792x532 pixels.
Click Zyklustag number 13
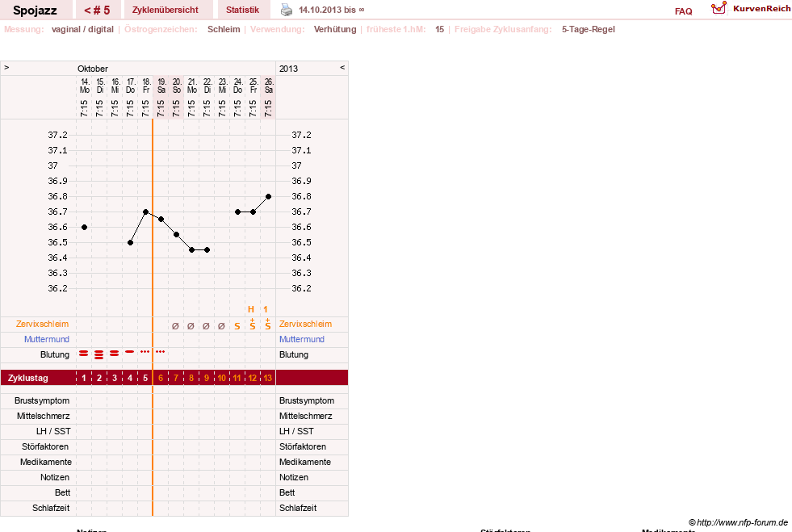[x=268, y=378]
